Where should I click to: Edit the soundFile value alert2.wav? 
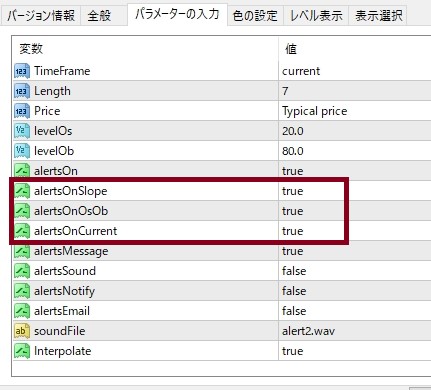(x=308, y=331)
